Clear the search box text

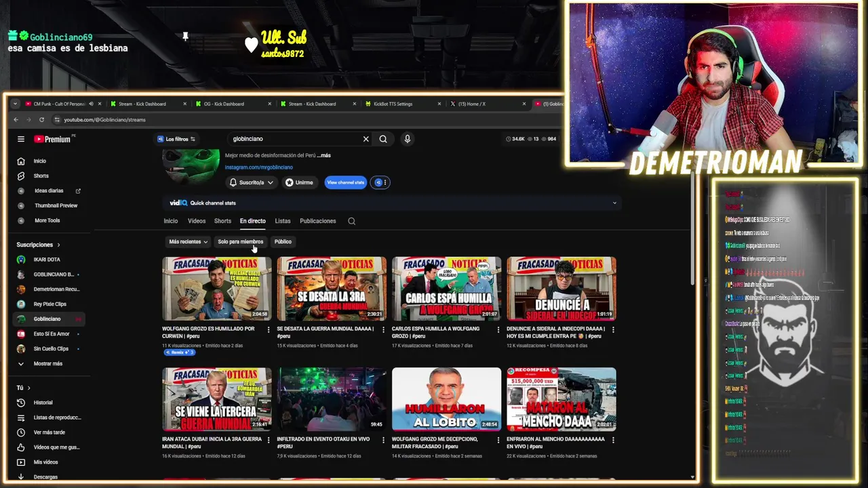(366, 139)
